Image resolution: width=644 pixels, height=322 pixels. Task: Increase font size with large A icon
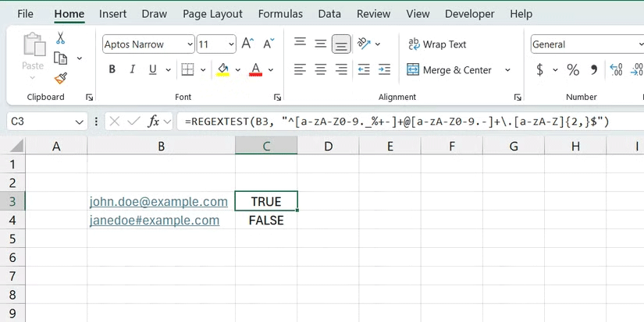click(247, 44)
